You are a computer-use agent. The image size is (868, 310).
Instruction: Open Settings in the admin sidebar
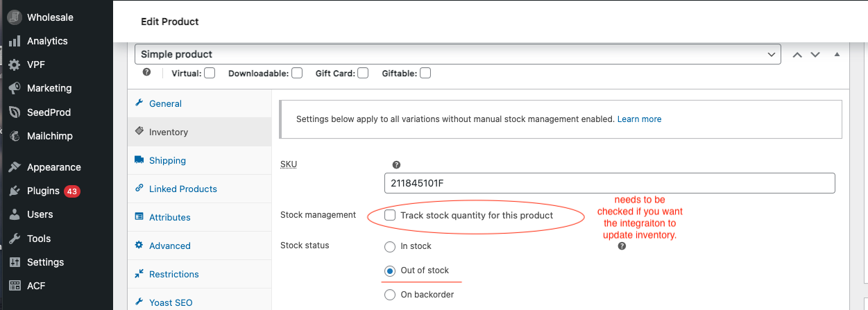click(x=45, y=262)
